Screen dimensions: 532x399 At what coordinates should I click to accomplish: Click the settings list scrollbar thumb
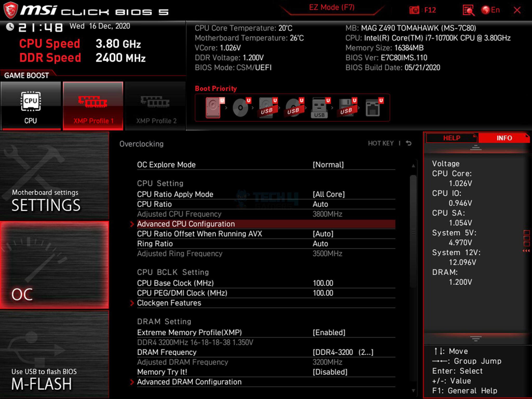[x=413, y=231]
